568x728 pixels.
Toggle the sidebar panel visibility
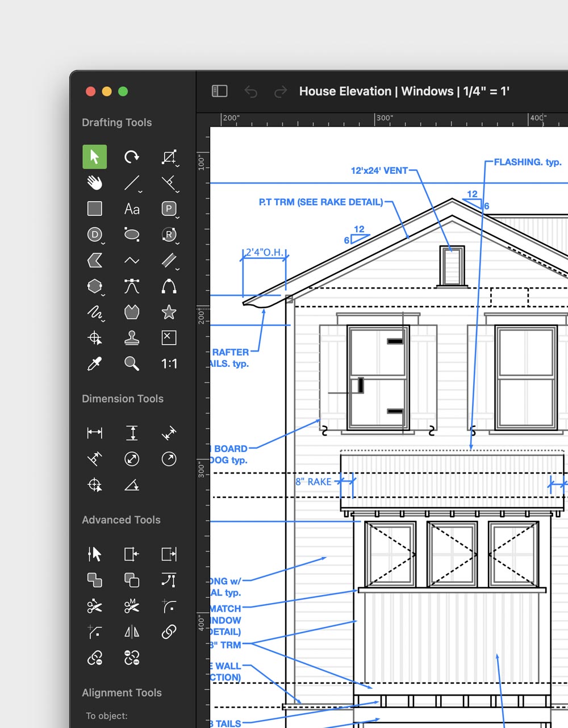219,91
